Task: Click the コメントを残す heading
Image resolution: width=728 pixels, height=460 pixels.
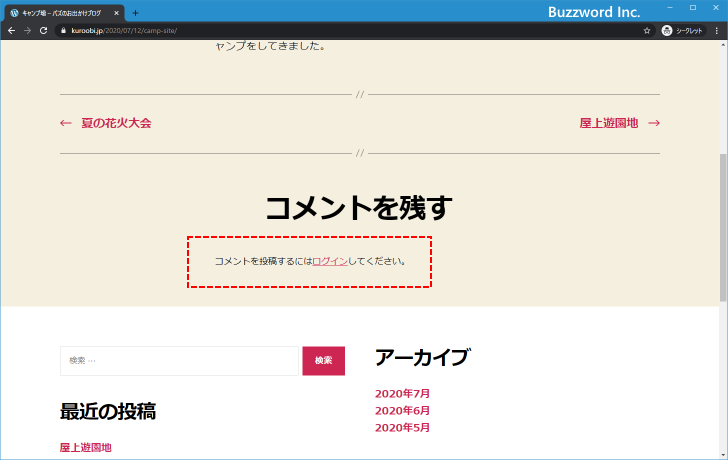Action: (x=359, y=207)
